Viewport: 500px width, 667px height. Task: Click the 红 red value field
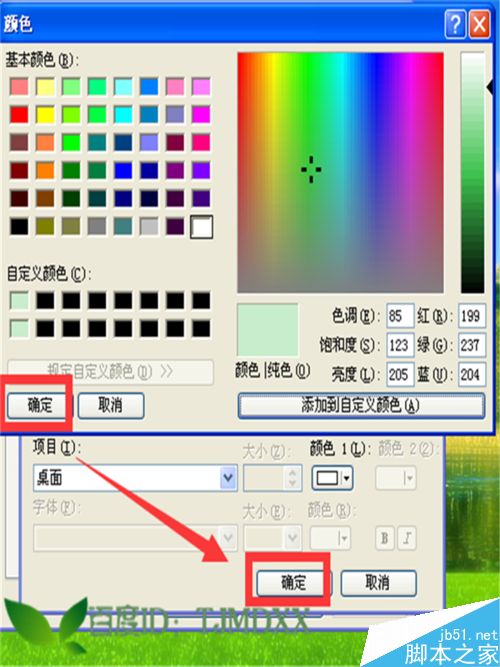[x=471, y=316]
